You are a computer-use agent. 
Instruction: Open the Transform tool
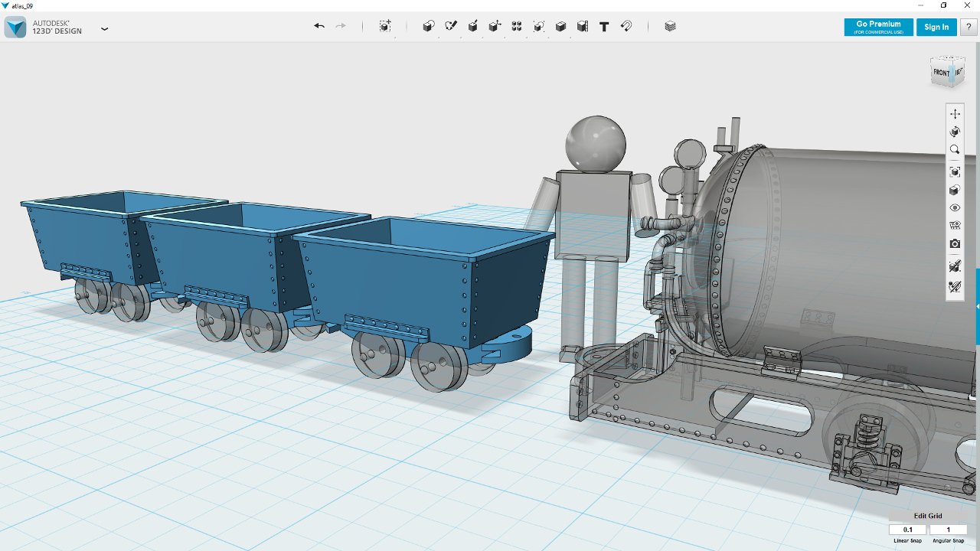pos(385,26)
